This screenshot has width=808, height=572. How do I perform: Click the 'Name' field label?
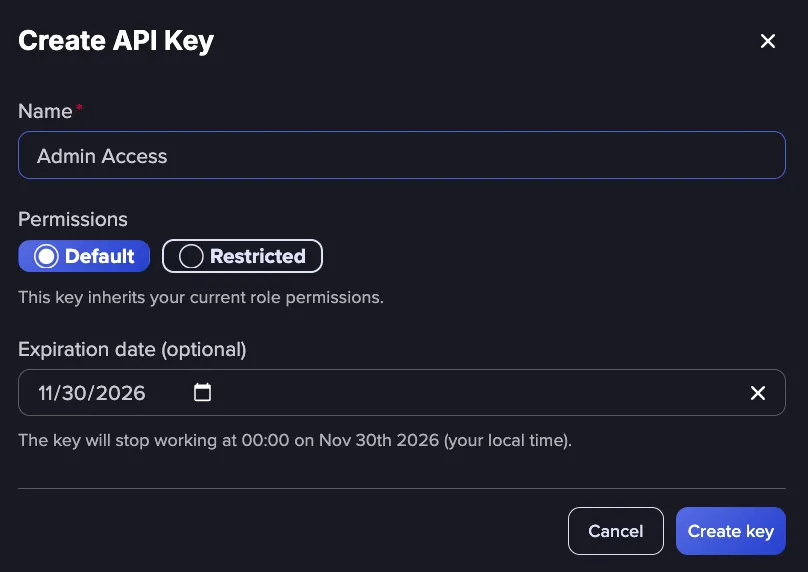coord(45,111)
